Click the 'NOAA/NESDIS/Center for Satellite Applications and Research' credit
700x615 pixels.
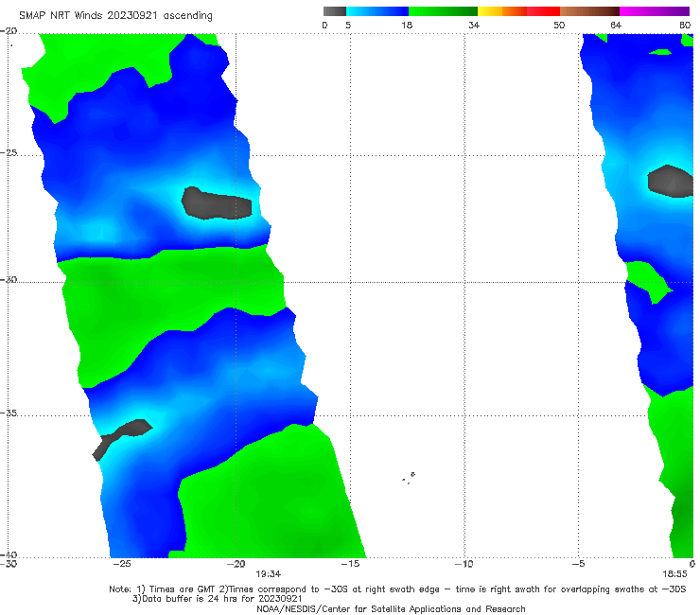391,608
